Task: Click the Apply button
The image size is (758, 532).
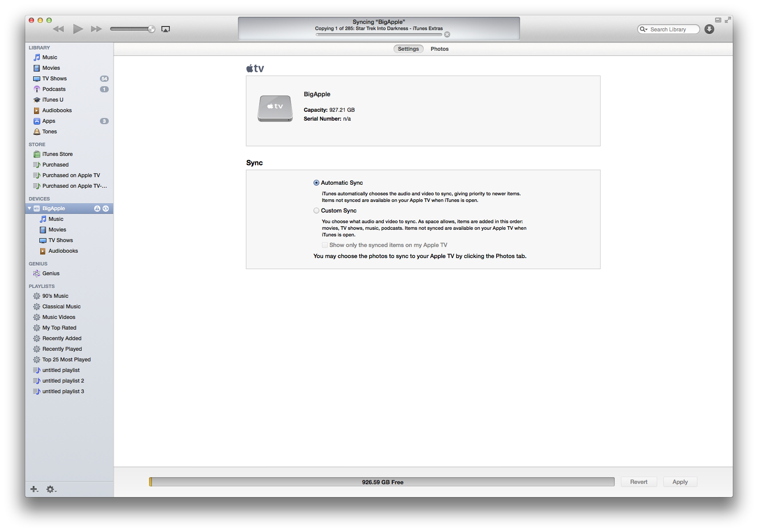Action: tap(680, 482)
